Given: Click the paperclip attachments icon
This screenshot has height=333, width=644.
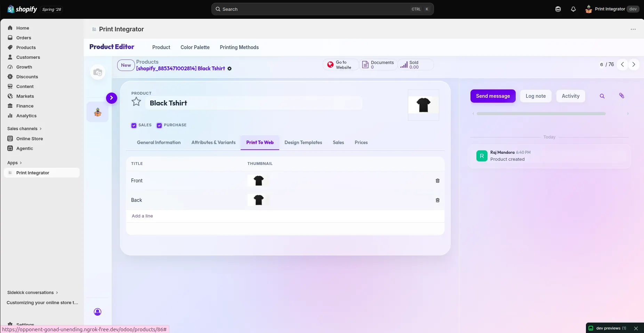Looking at the screenshot, I should coord(622,96).
